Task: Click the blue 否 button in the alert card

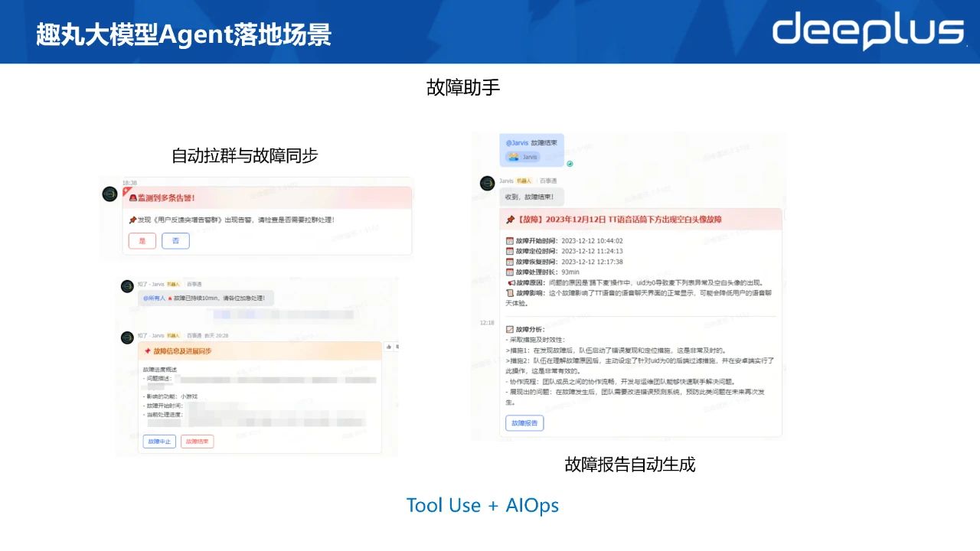Action: (x=176, y=240)
